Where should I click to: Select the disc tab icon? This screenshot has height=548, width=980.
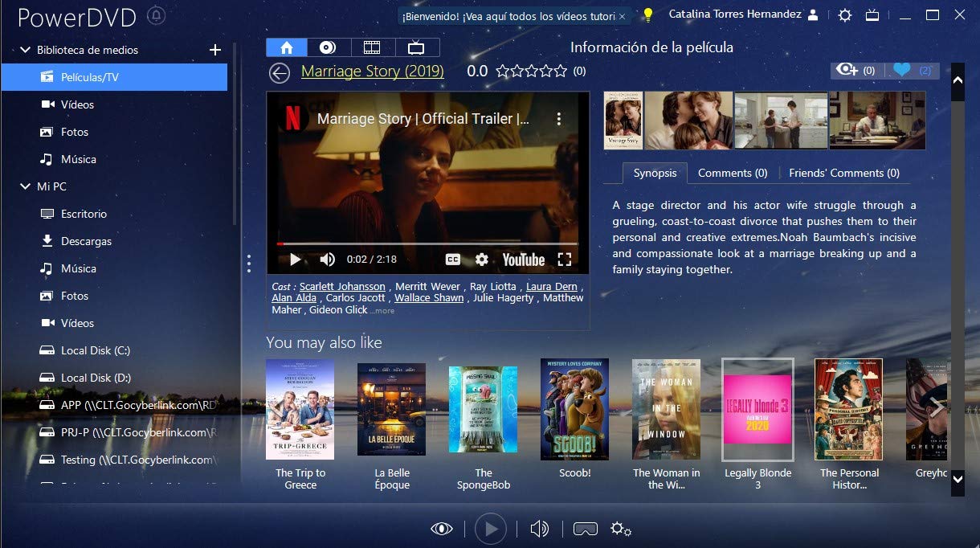pyautogui.click(x=328, y=47)
